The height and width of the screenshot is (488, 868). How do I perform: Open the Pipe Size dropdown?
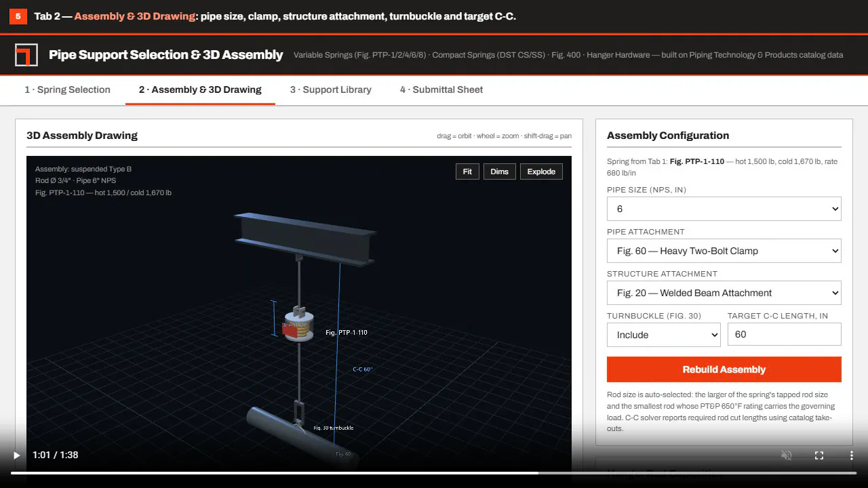[x=724, y=209]
